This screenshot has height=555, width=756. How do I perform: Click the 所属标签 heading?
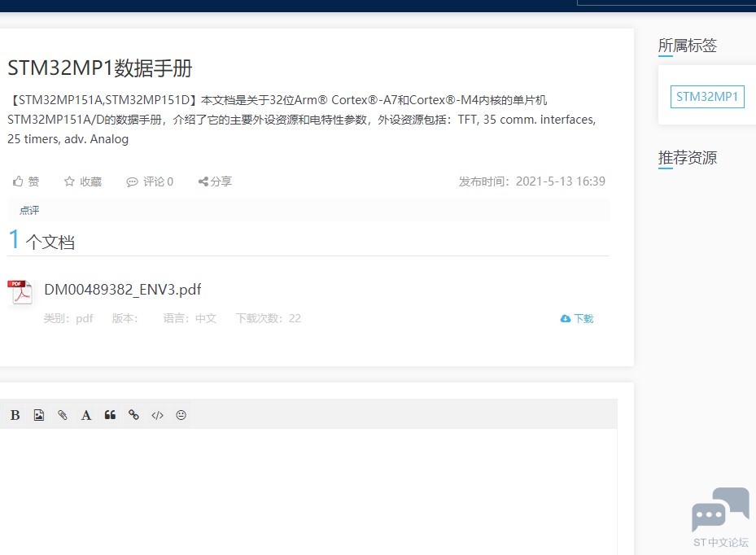tap(688, 46)
